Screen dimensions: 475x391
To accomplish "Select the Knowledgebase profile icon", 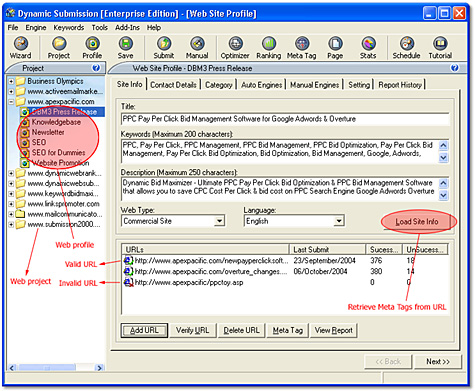I will 25,122.
